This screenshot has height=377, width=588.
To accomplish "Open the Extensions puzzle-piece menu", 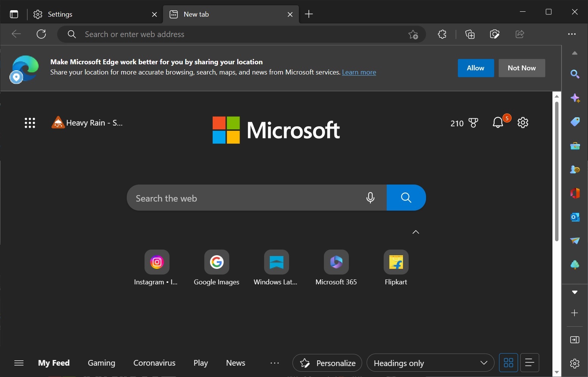I will pyautogui.click(x=442, y=34).
